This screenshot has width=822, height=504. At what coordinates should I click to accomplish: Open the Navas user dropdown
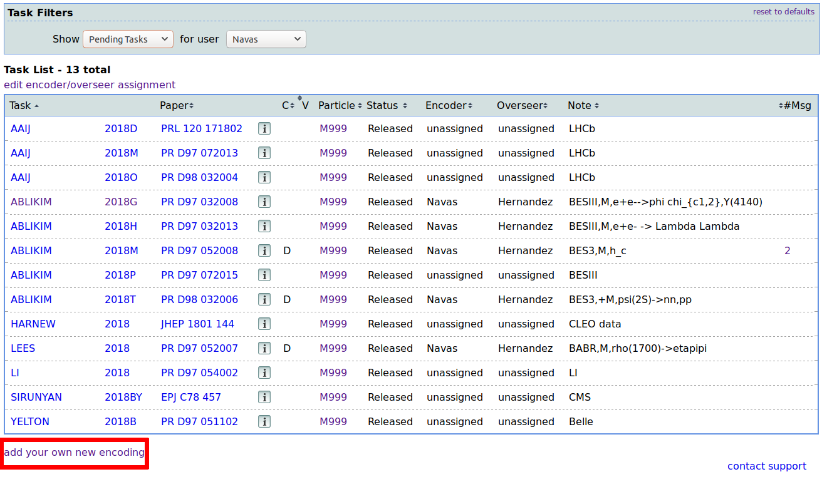[x=266, y=39]
